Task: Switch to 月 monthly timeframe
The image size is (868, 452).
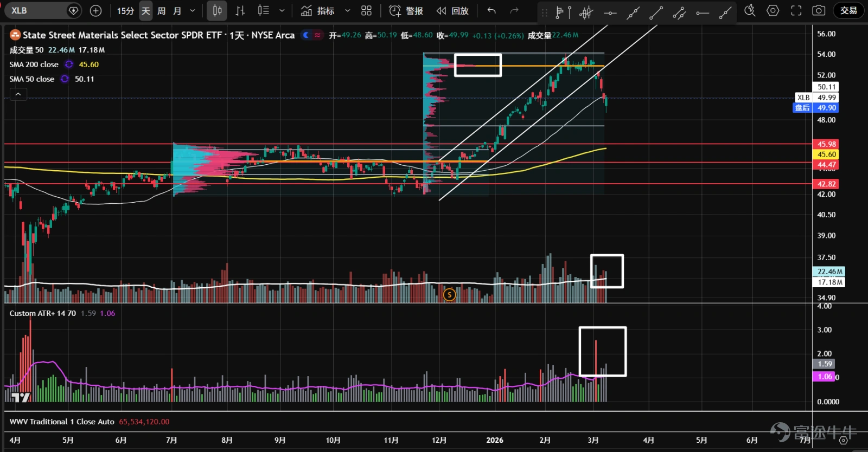Action: (x=177, y=10)
